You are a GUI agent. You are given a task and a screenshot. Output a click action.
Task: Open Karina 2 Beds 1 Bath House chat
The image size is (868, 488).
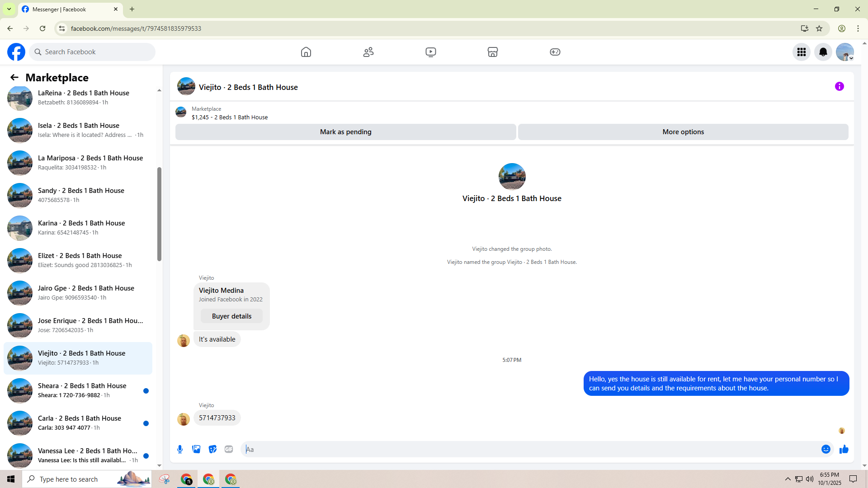tap(78, 228)
